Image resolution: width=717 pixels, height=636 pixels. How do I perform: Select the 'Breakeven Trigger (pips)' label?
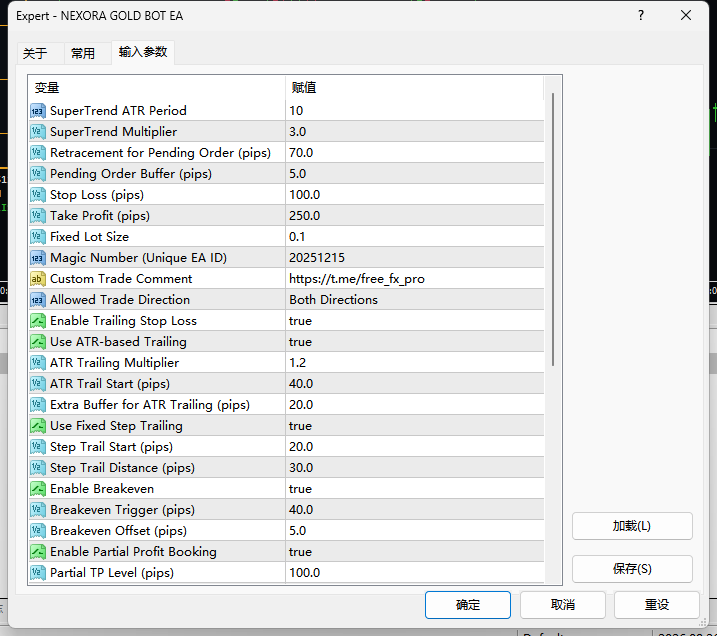click(122, 510)
